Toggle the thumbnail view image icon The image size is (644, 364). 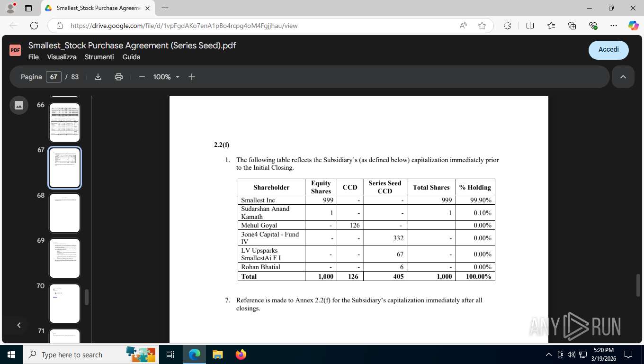(x=19, y=105)
